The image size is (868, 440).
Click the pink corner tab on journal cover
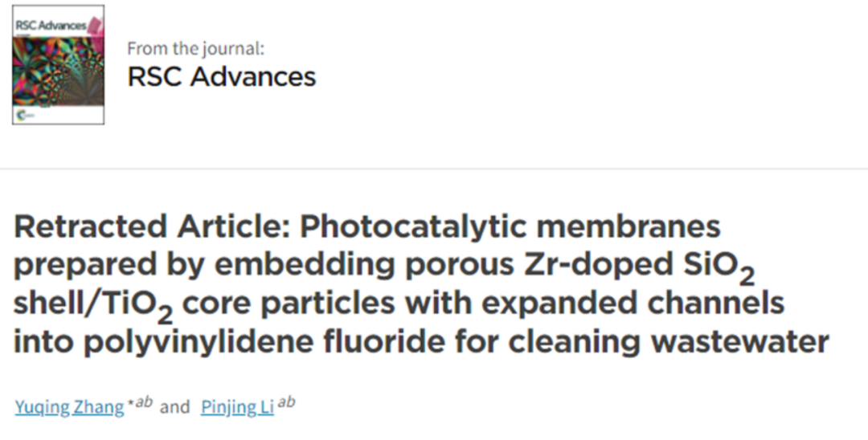coord(95,26)
